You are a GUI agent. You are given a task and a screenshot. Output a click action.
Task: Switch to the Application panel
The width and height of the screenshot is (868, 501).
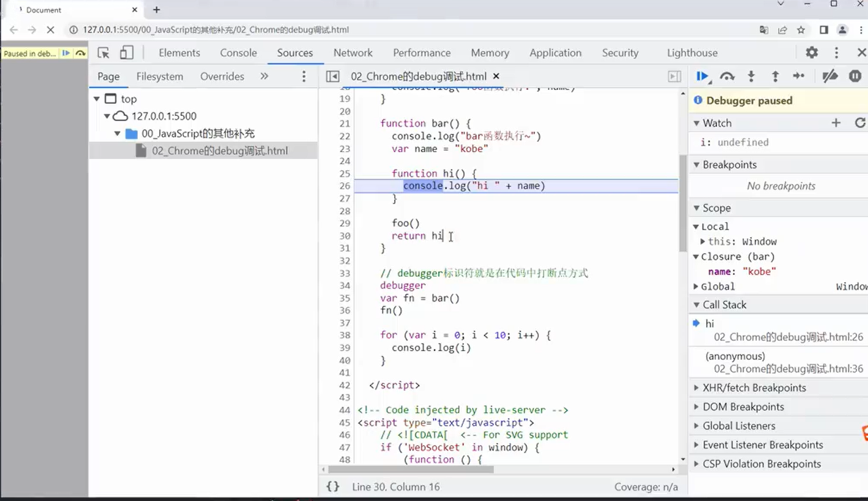pos(556,52)
